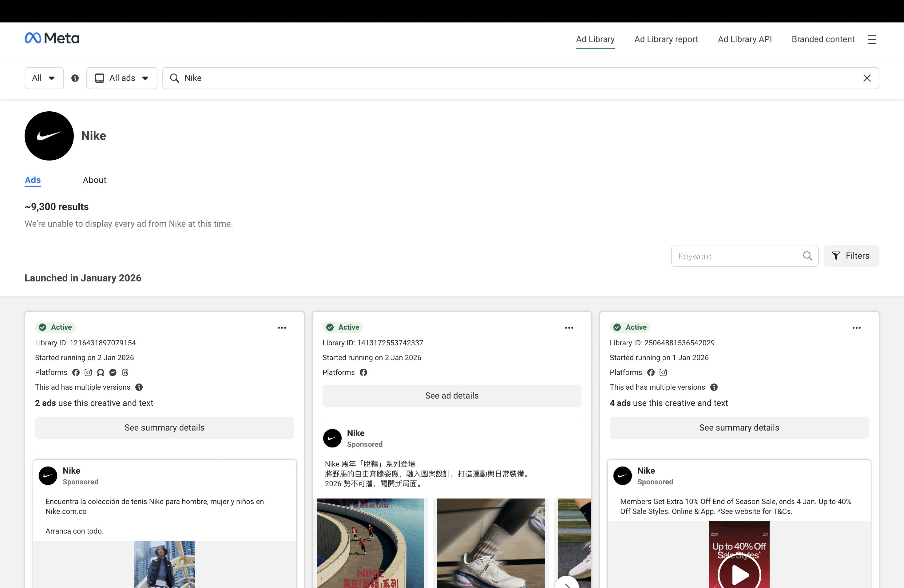The width and height of the screenshot is (904, 588).
Task: Click See summary details on first ad
Action: [x=164, y=428]
